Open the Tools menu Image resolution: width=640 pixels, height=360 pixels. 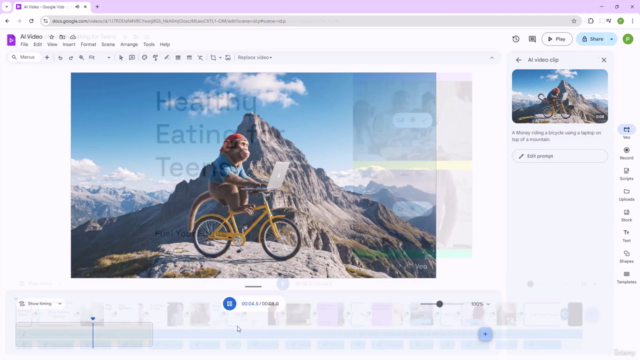pos(149,44)
